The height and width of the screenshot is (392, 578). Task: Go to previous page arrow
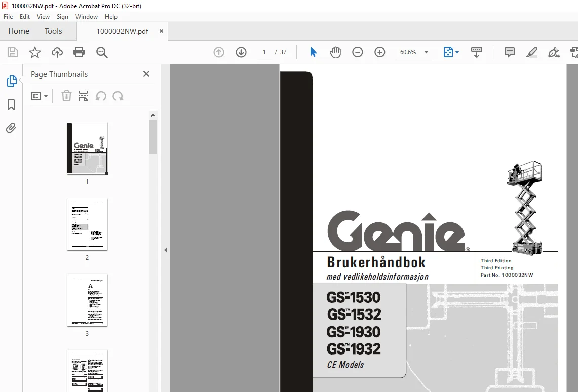coord(219,52)
